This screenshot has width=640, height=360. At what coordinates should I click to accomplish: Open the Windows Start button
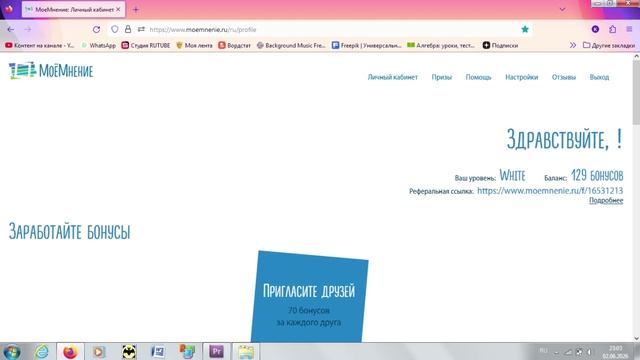[12, 351]
